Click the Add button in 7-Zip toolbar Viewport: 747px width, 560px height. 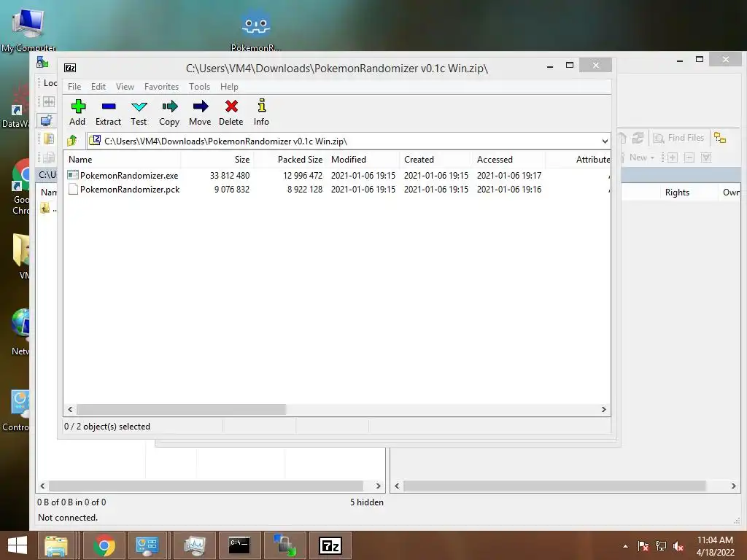pos(77,112)
